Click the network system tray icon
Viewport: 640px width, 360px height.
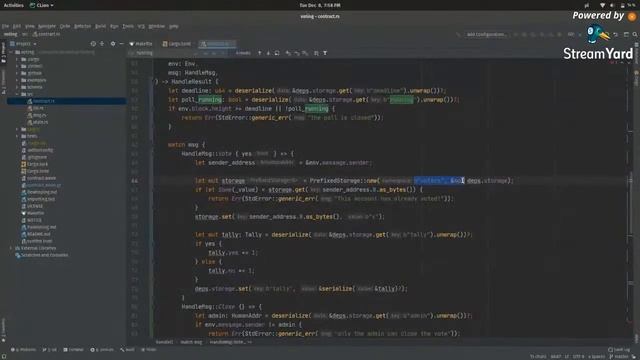pos(602,5)
